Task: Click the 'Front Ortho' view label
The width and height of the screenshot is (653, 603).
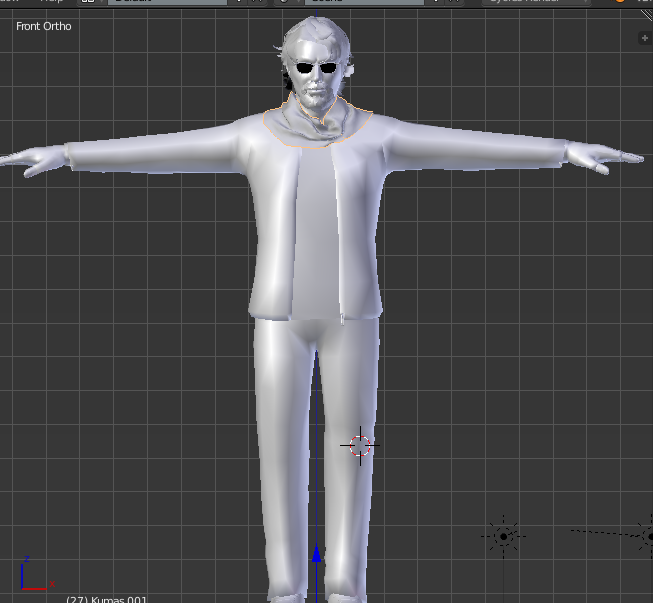Action: (x=44, y=26)
